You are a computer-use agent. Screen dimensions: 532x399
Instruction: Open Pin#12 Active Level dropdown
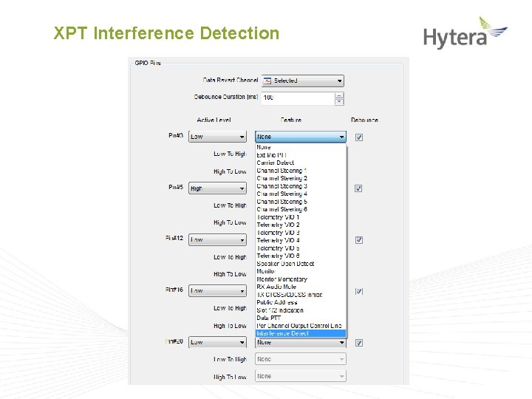tap(217, 239)
